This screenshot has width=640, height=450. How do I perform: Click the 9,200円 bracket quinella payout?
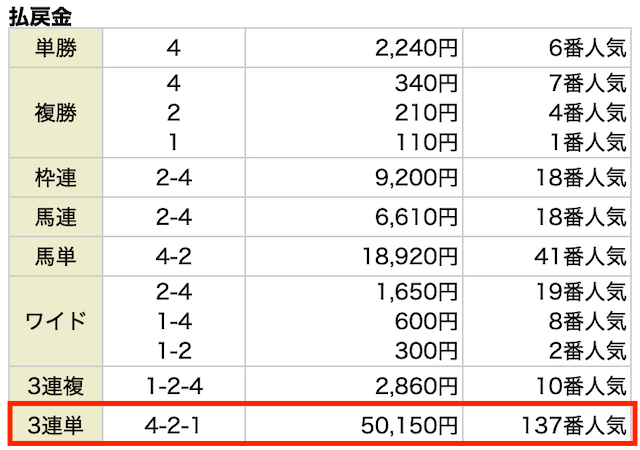(x=416, y=178)
